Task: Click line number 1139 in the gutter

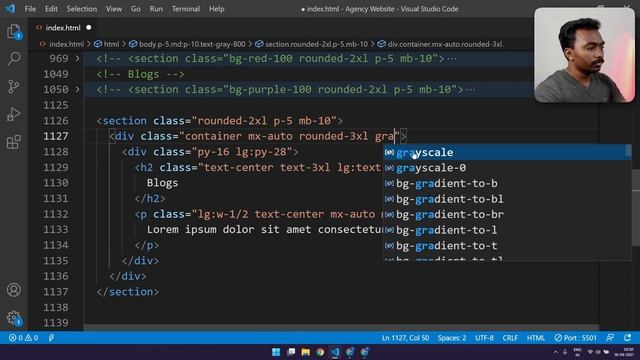Action: click(56, 323)
